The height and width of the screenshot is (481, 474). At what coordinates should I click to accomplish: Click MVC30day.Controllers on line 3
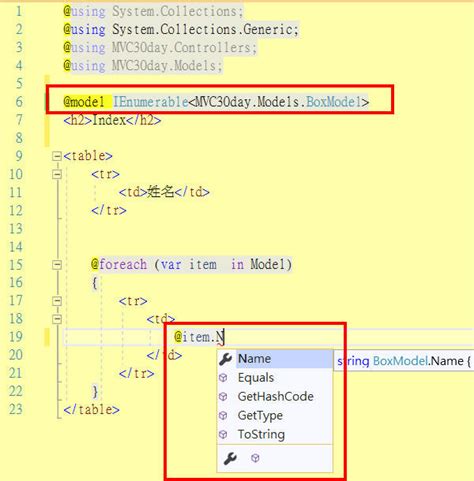[x=181, y=47]
